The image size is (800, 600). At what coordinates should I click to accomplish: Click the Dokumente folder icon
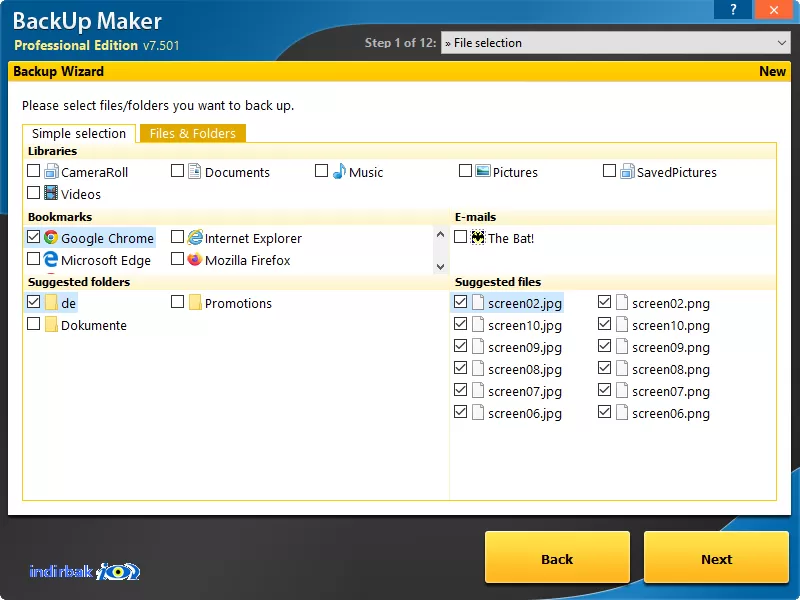tap(51, 324)
